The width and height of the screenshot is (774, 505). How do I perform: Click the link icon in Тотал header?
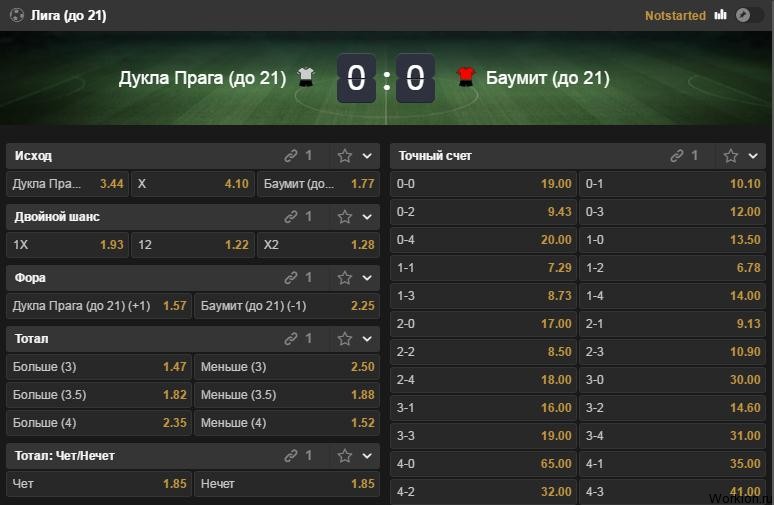click(x=291, y=339)
